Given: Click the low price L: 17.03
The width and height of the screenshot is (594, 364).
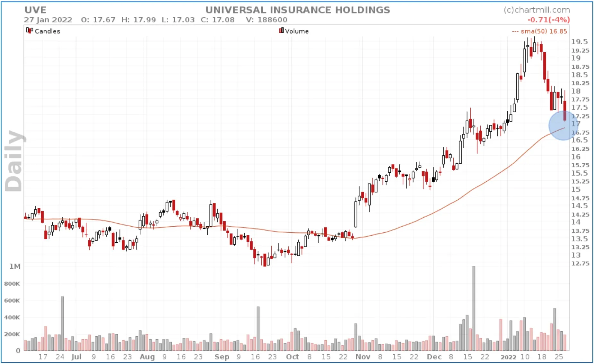Looking at the screenshot, I should point(178,20).
